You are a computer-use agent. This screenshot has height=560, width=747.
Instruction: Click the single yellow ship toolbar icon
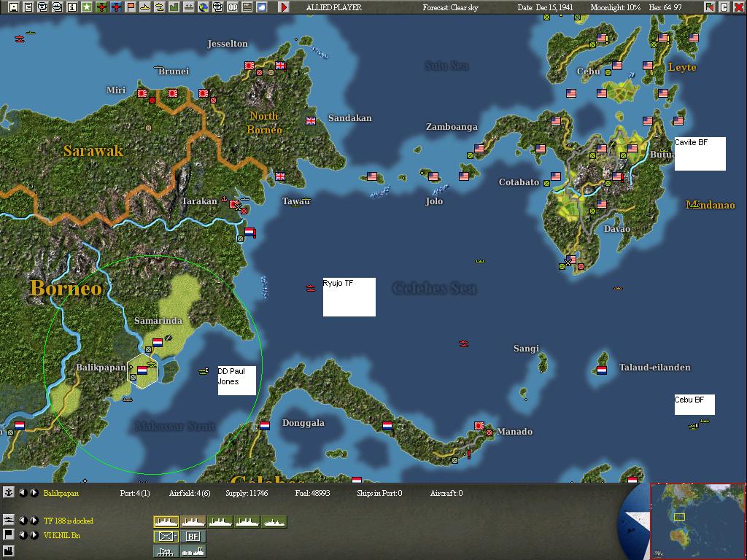point(145,7)
